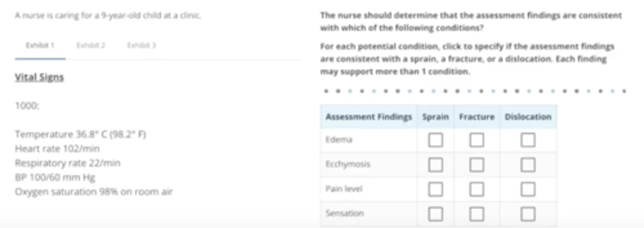Check Sprain for Edema
Image resolution: width=644 pixels, height=228 pixels.
point(436,140)
